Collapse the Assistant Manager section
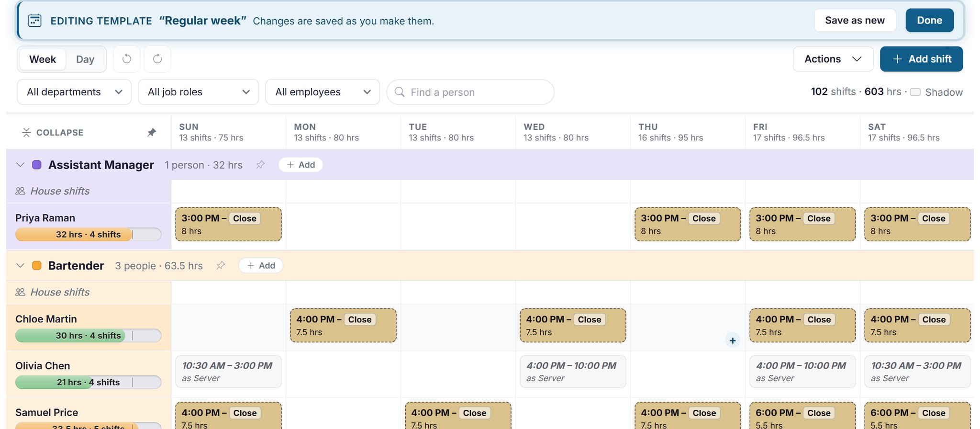The height and width of the screenshot is (429, 980). tap(20, 165)
